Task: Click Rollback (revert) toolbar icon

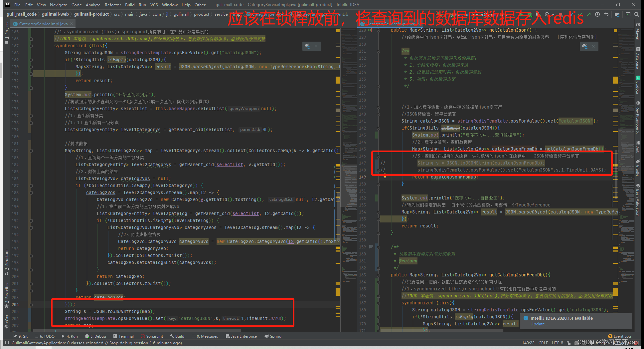Action: pyautogui.click(x=606, y=14)
